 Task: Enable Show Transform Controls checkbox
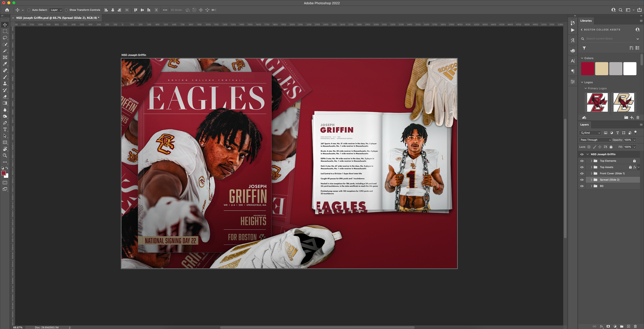[66, 10]
